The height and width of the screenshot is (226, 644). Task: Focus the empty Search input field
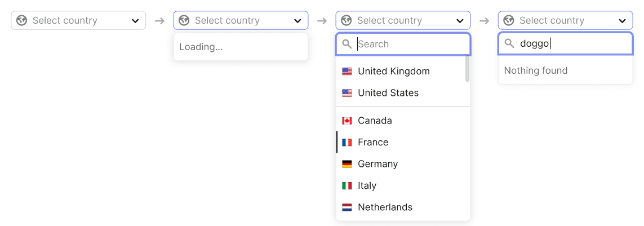click(x=403, y=44)
